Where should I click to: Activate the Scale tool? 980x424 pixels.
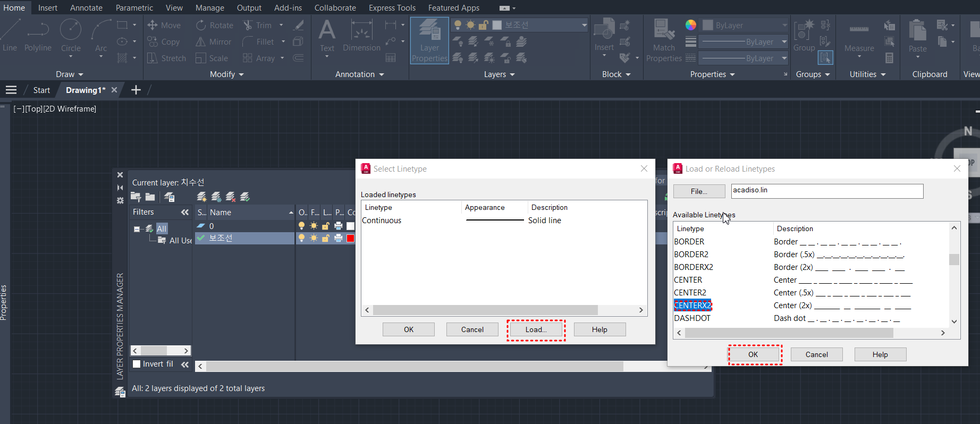(212, 58)
